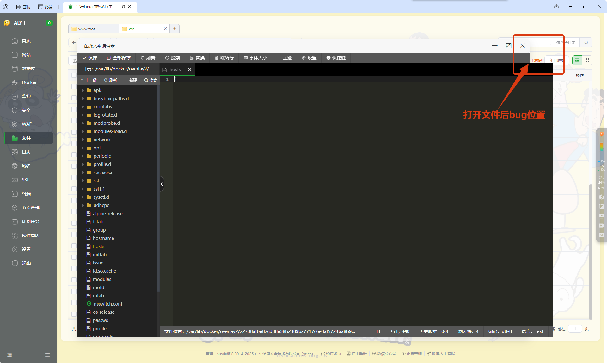Toggle list view in the file manager
This screenshot has height=364, width=607.
[x=577, y=60]
